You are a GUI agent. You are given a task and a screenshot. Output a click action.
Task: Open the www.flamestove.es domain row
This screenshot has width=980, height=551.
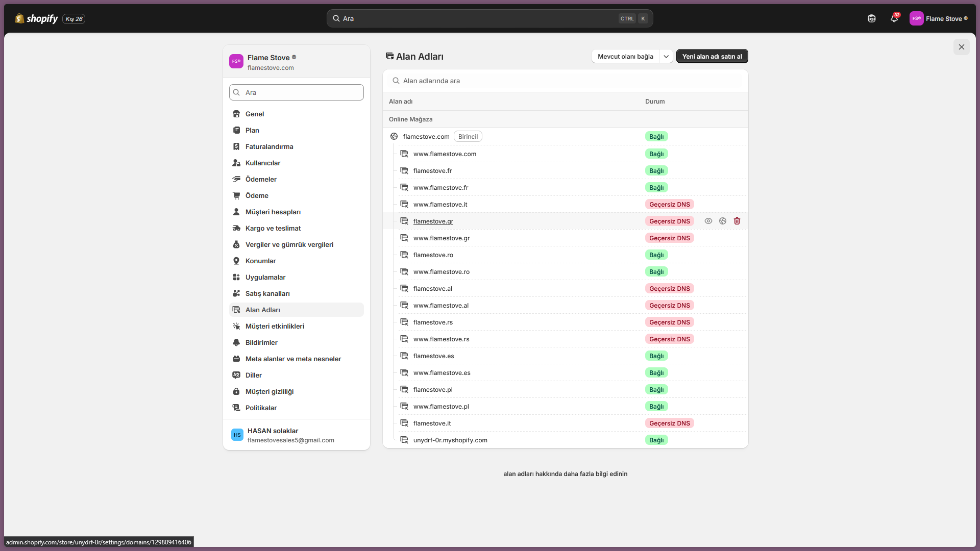point(566,372)
